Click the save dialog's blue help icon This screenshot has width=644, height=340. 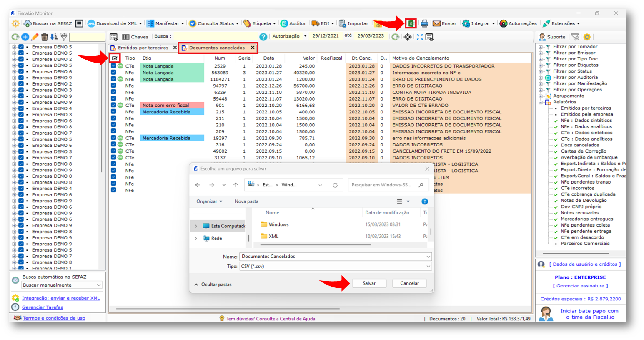coord(425,201)
